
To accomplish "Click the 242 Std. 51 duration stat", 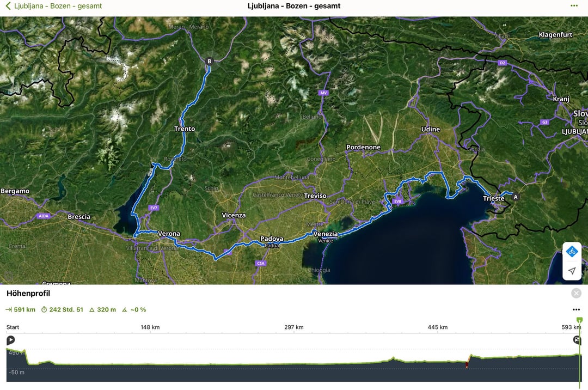I will [62, 310].
